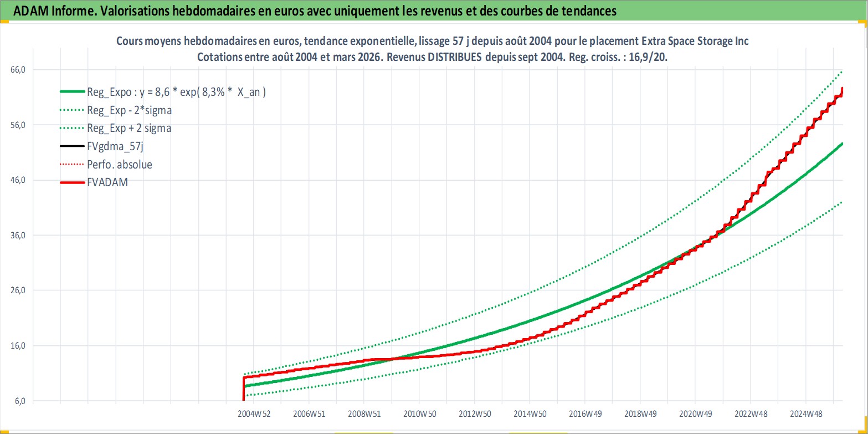Click x-axis label 2012W50
Screen dimensions: 868x434
pyautogui.click(x=475, y=413)
